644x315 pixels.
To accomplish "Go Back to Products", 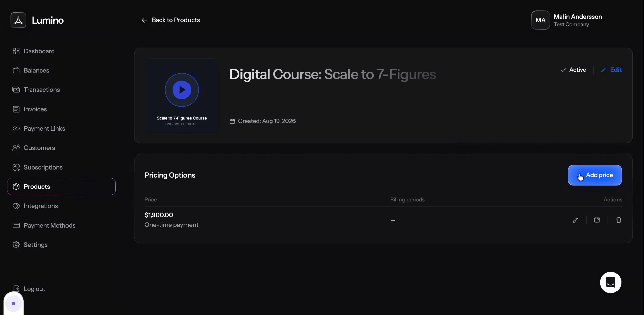I will click(x=170, y=20).
